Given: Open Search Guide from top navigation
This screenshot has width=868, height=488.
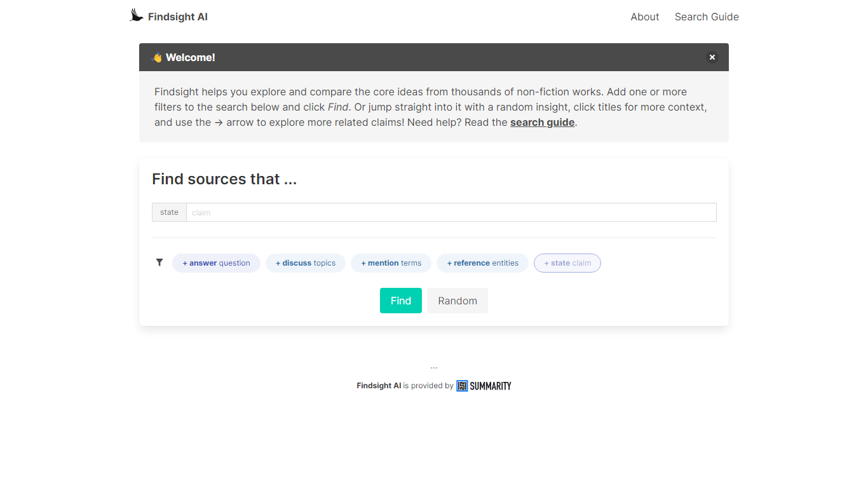Looking at the screenshot, I should coord(707,17).
